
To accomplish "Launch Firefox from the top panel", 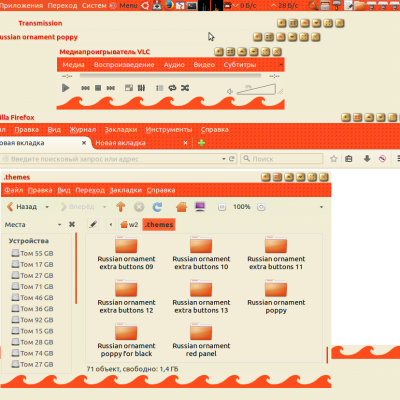I will click(x=168, y=5).
